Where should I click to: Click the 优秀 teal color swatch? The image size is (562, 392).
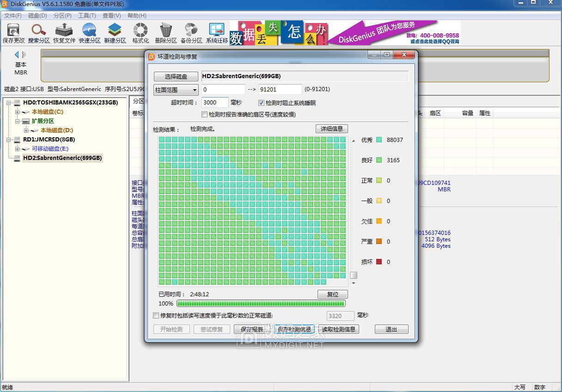tap(379, 140)
